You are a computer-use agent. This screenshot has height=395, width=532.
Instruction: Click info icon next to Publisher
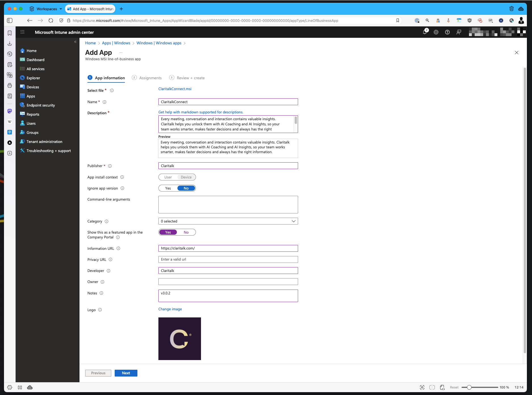pyautogui.click(x=110, y=166)
